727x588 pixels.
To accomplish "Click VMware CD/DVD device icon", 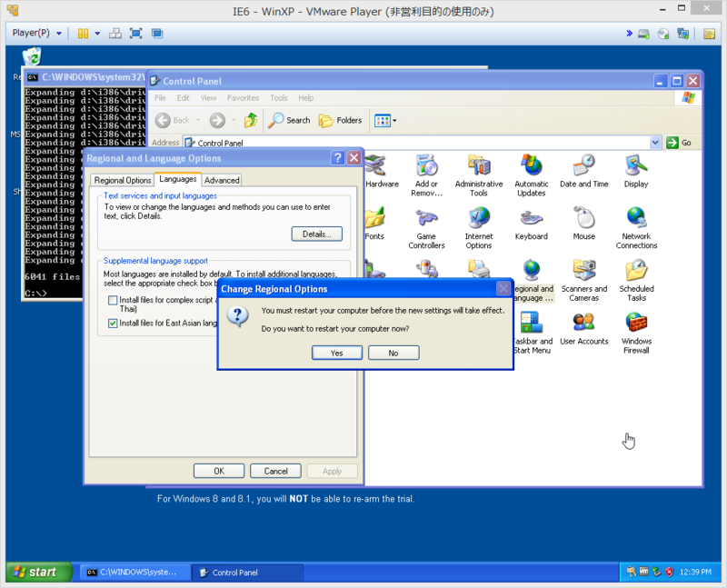I will point(663,34).
